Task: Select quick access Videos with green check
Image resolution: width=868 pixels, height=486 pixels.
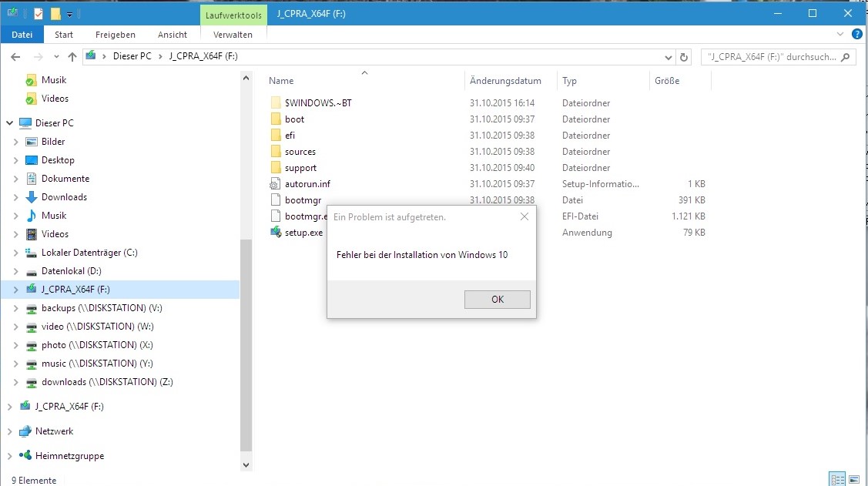Action: point(55,99)
